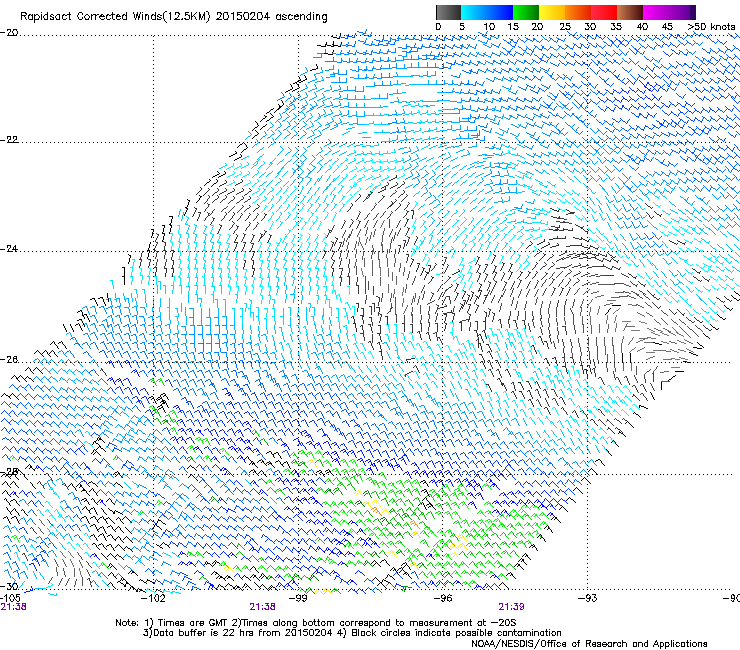This screenshot has width=740, height=650.
Task: Click the longitude label -96
Action: tap(443, 598)
